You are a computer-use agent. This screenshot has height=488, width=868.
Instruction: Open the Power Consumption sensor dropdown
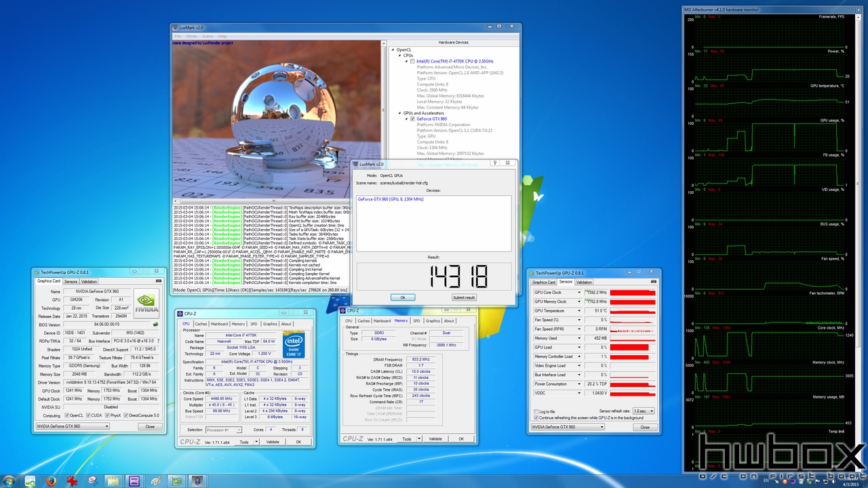click(x=579, y=384)
